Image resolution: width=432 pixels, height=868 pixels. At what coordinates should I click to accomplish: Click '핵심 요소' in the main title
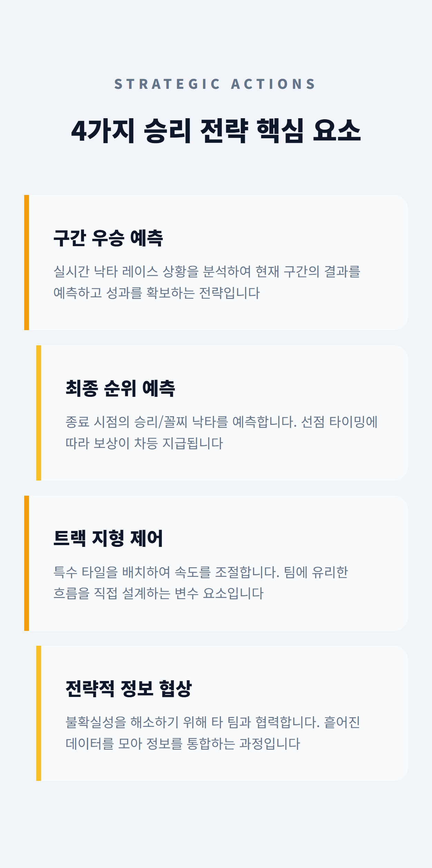point(309,131)
